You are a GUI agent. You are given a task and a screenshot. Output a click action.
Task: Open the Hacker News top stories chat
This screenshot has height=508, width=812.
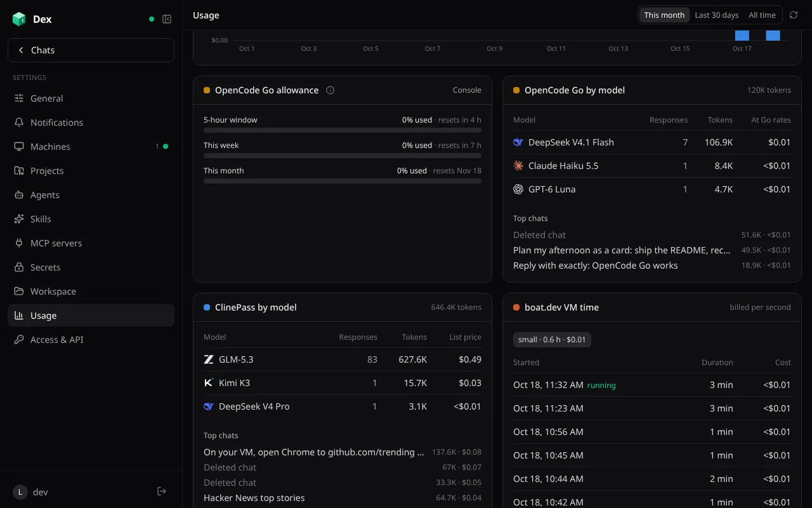click(343, 498)
